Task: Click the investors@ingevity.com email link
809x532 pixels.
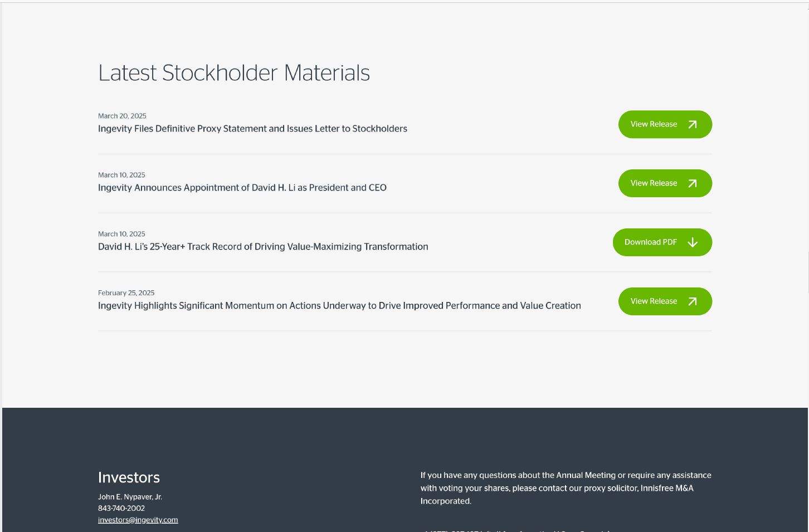Action: click(138, 520)
